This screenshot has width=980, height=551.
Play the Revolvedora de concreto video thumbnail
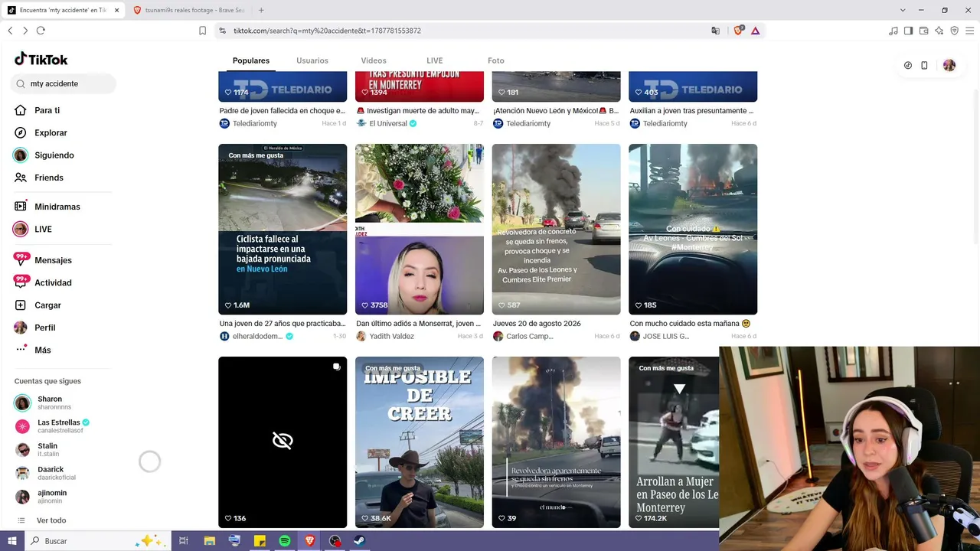tap(557, 230)
